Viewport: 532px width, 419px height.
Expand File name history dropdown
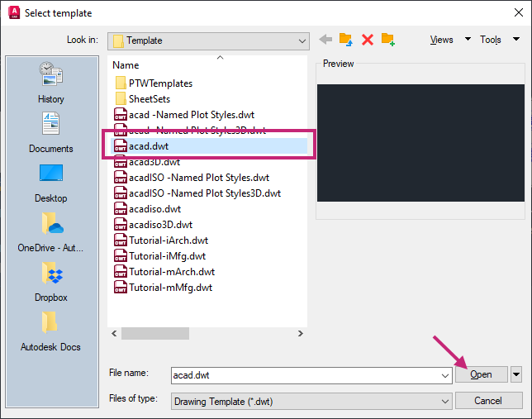[445, 375]
